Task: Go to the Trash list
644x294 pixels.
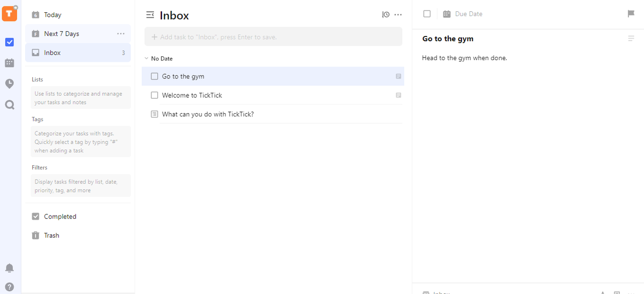Action: coord(51,236)
